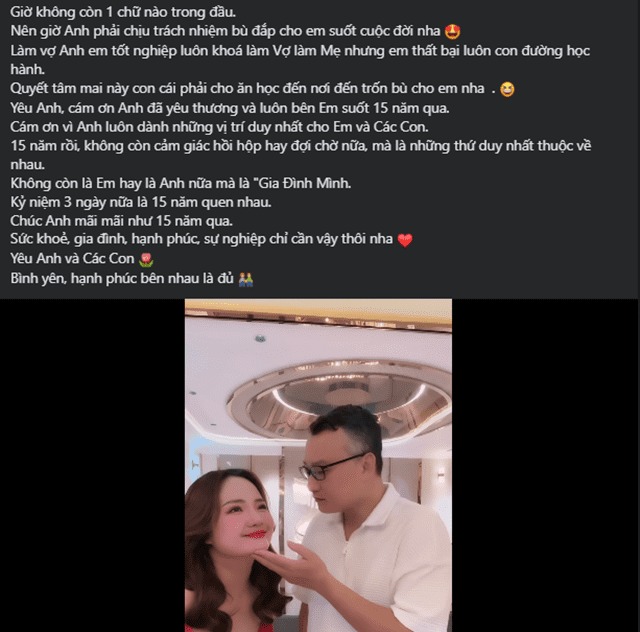This screenshot has width=640, height=632.
Task: Click the tulip emoji after "Yêu Anh và Các Con"
Action: 146,259
